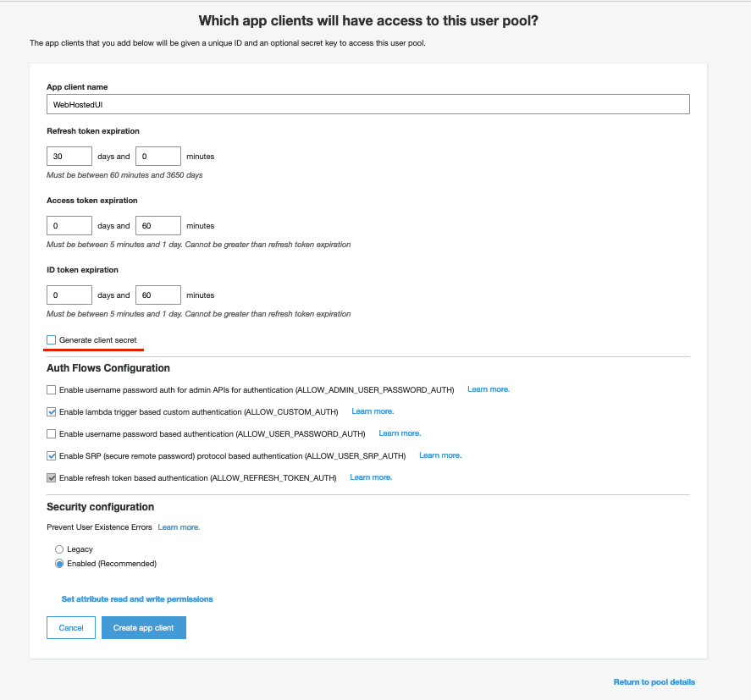Image resolution: width=751 pixels, height=700 pixels.
Task: Click the Refresh token minutes field
Action: [158, 157]
